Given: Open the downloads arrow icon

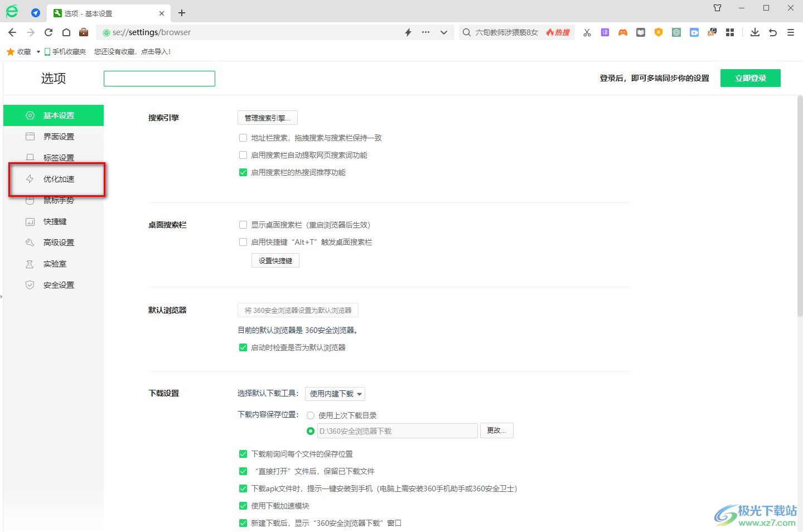Looking at the screenshot, I should click(755, 32).
